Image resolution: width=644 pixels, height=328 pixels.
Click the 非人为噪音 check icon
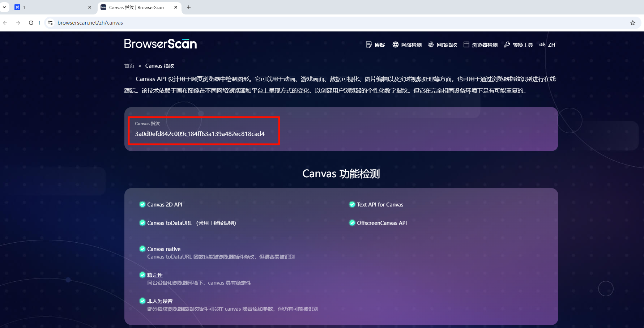142,301
